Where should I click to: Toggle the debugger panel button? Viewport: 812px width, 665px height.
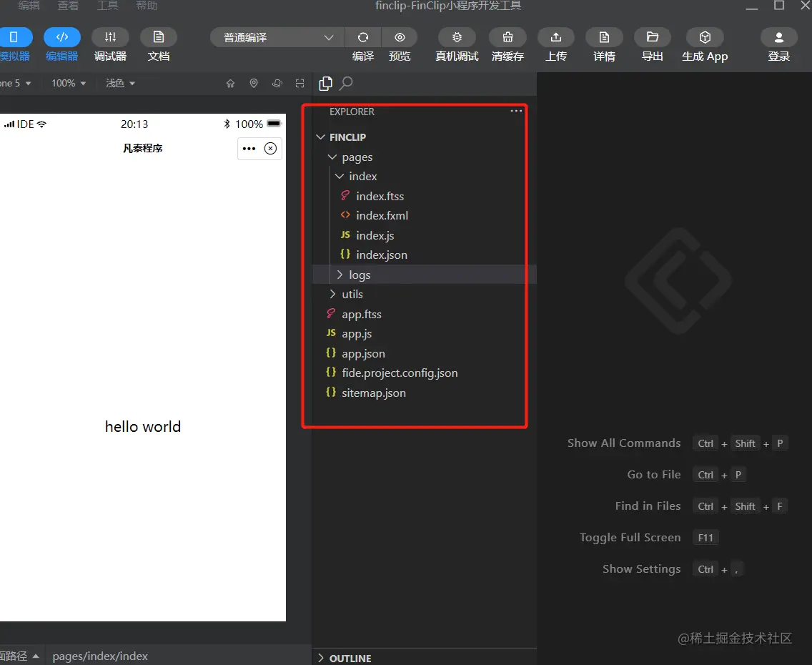tap(110, 37)
